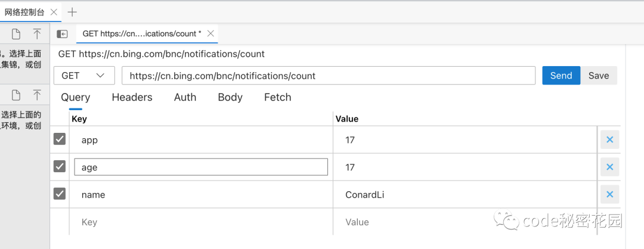Click the Save button
The height and width of the screenshot is (249, 644).
coord(599,76)
